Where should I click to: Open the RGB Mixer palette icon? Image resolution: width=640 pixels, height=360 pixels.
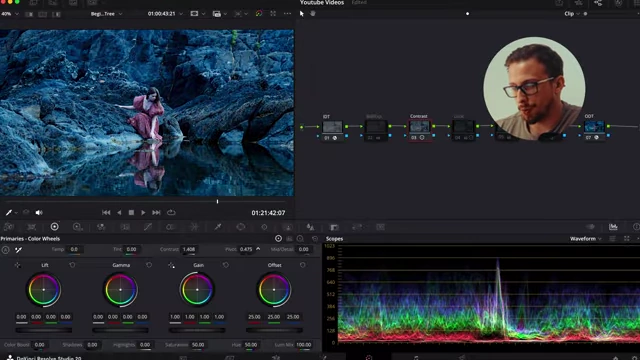(x=101, y=227)
